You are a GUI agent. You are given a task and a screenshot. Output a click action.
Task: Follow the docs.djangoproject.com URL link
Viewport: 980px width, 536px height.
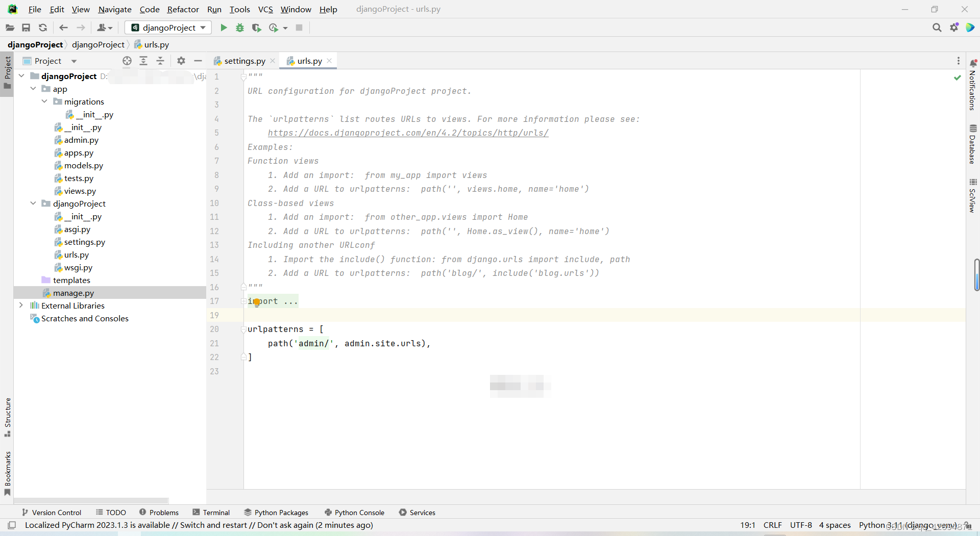408,133
